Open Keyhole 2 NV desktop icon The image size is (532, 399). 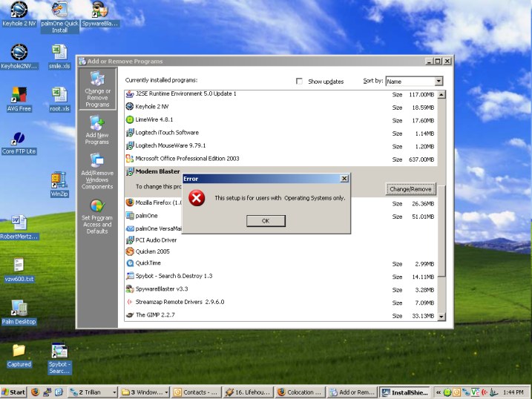(x=19, y=14)
